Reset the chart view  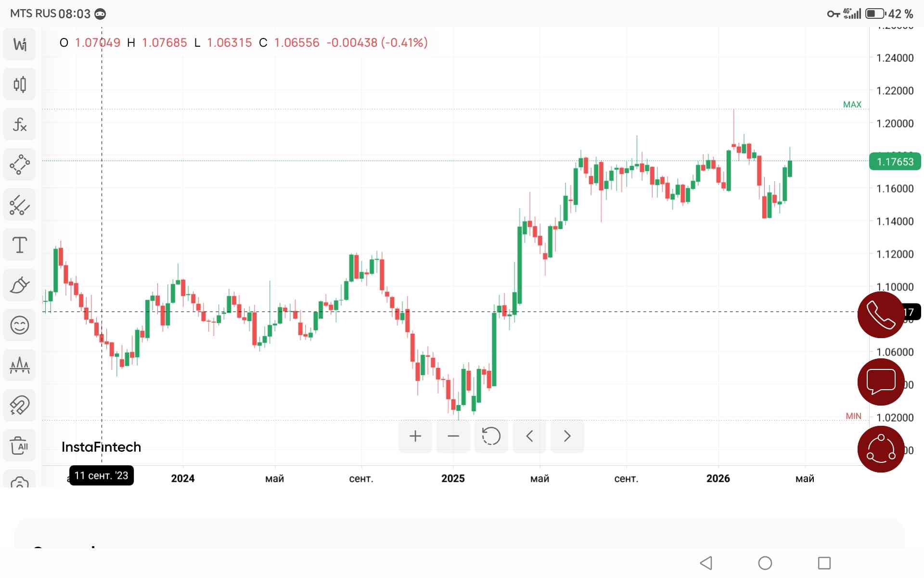click(491, 436)
